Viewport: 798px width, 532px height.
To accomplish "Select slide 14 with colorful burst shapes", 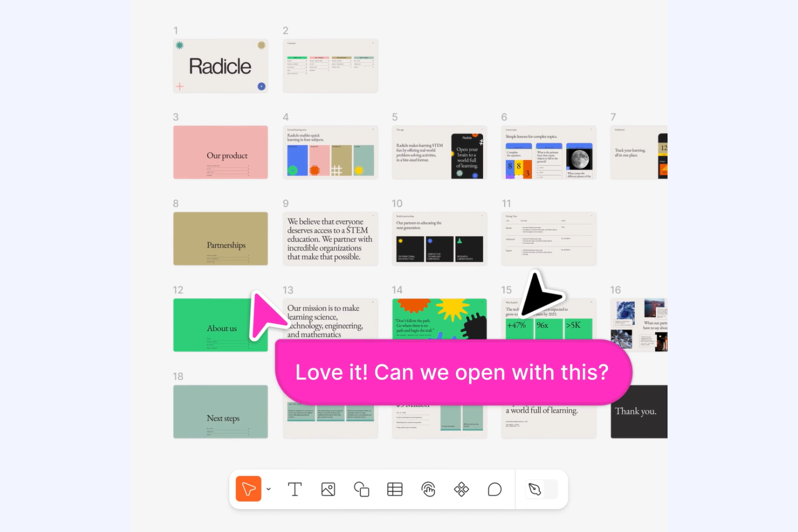I will 439,319.
